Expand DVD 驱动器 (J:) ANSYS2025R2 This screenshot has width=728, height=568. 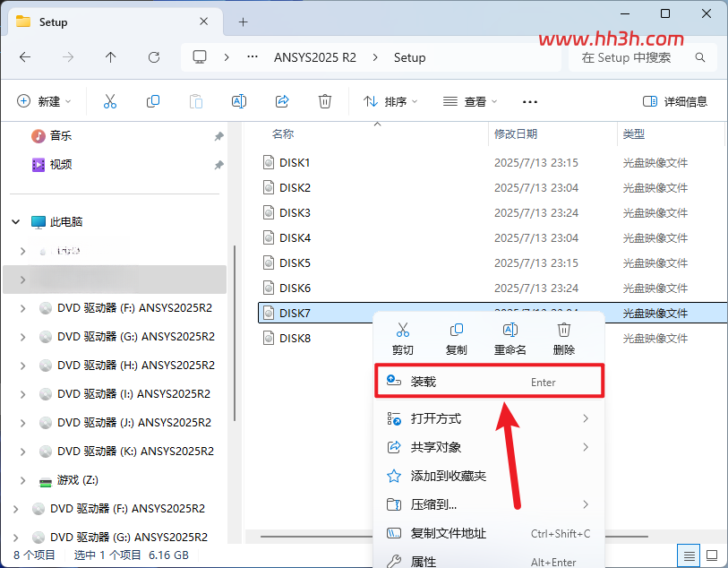click(x=22, y=423)
